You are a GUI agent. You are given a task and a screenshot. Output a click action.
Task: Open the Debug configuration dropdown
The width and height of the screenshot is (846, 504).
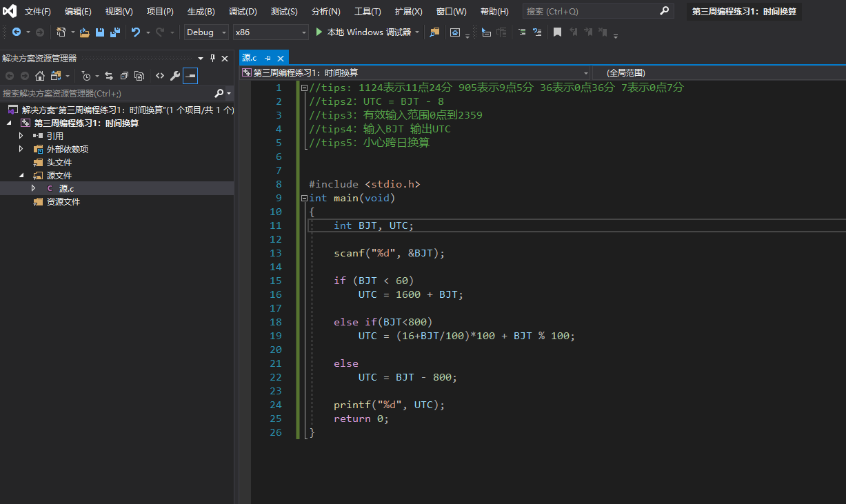[x=206, y=32]
